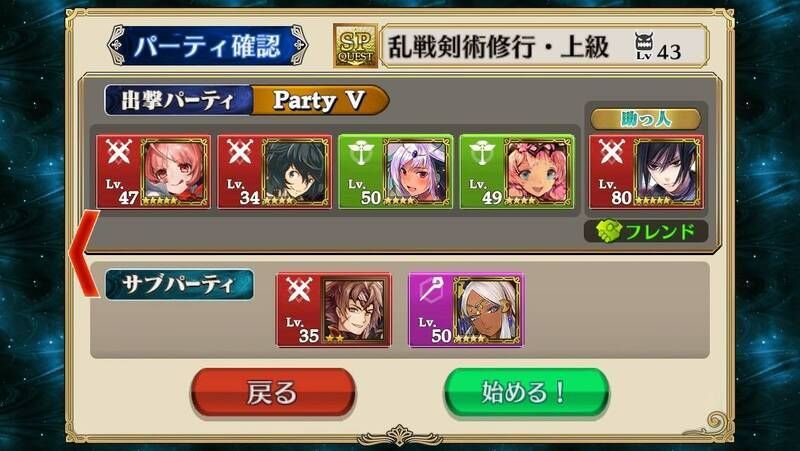Open the Party V selector tab
Viewport: 800px width, 451px height.
coord(320,100)
